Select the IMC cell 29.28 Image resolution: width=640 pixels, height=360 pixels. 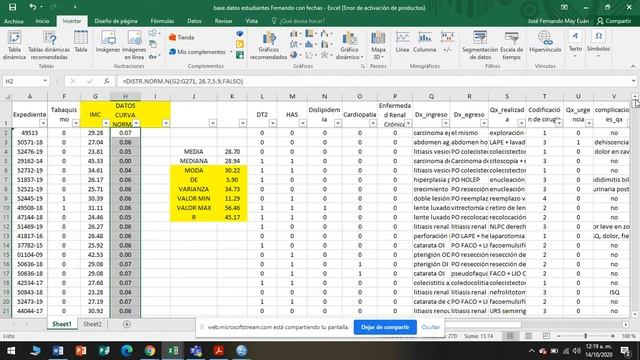95,133
